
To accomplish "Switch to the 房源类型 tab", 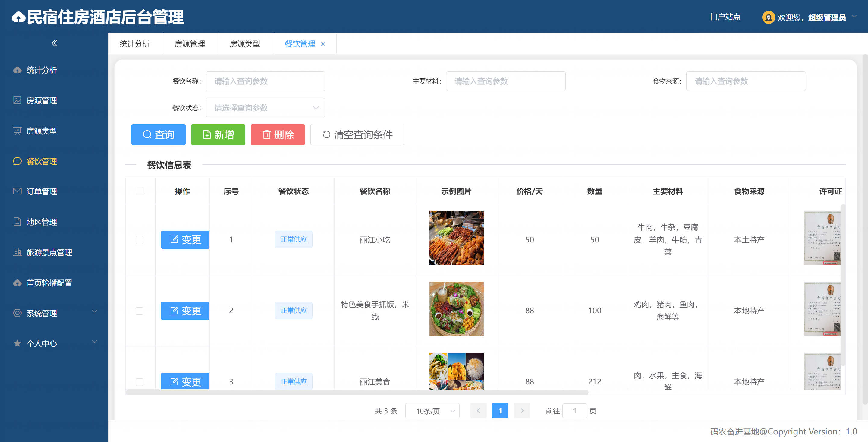I will tap(245, 44).
